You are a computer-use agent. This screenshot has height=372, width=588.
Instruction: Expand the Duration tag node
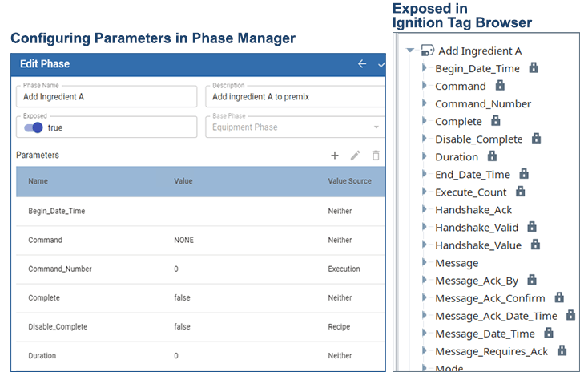(425, 157)
